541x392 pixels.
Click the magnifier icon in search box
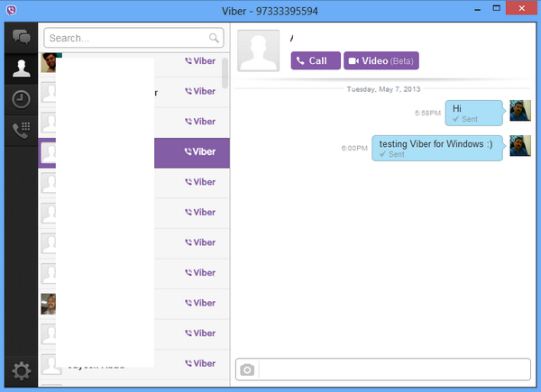pyautogui.click(x=214, y=38)
